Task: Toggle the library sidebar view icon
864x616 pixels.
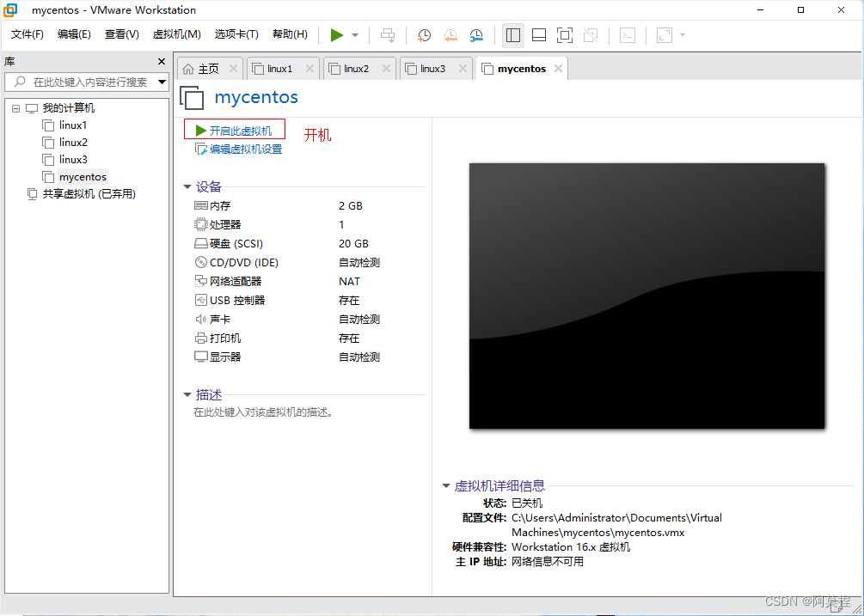Action: [x=513, y=35]
